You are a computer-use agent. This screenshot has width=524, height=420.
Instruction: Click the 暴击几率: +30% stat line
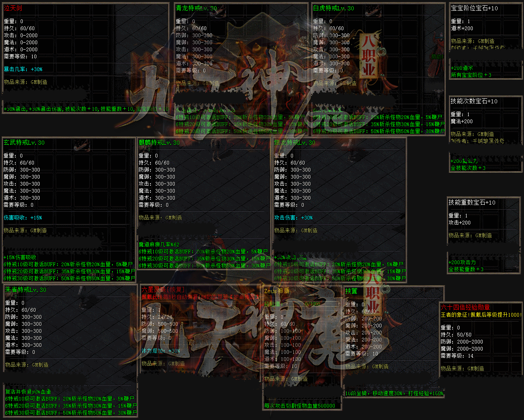coord(23,69)
